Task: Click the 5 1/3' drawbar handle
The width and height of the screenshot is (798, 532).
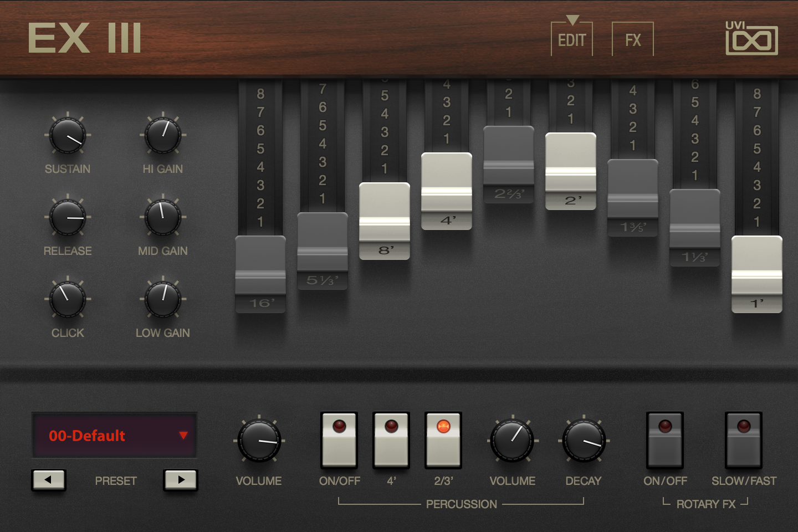Action: pyautogui.click(x=323, y=251)
